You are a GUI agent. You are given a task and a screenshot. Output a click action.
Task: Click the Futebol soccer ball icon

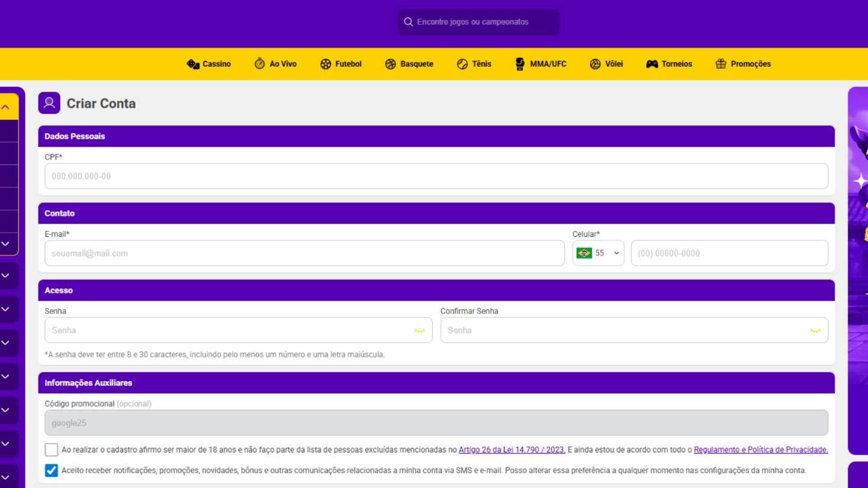pyautogui.click(x=325, y=64)
